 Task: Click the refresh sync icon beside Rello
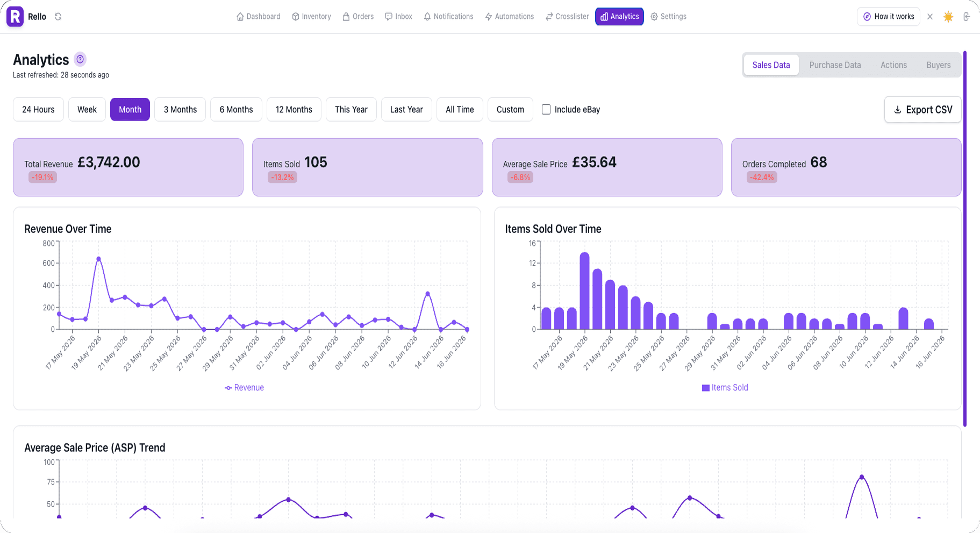click(58, 17)
